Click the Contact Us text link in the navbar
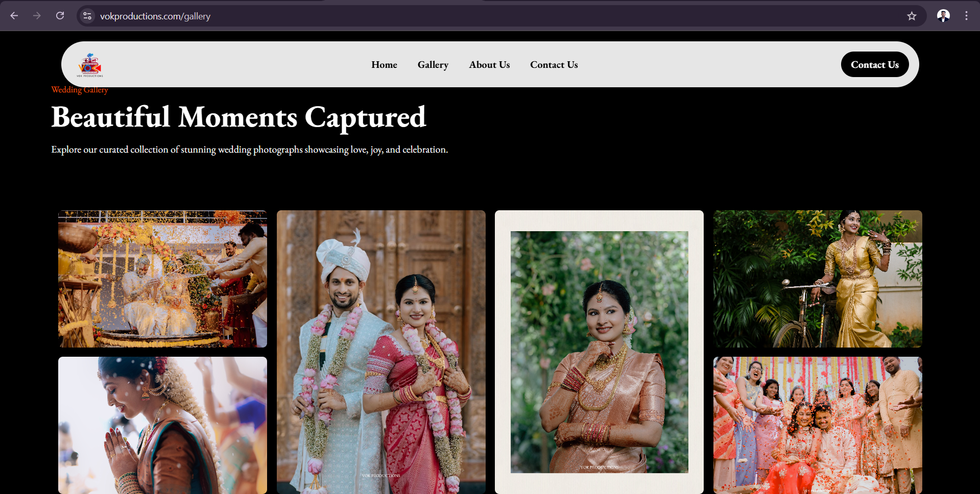Screen dimensions: 980x494 click(554, 65)
